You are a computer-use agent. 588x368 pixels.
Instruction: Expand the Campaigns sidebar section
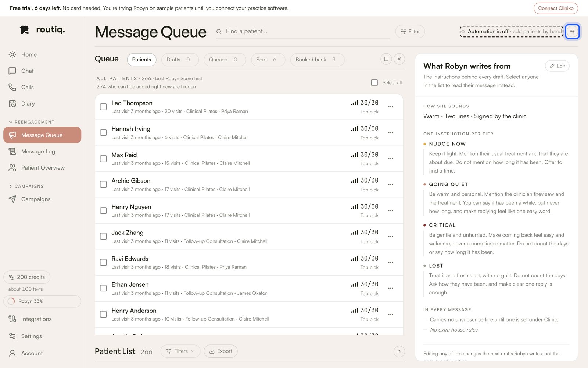(x=26, y=186)
